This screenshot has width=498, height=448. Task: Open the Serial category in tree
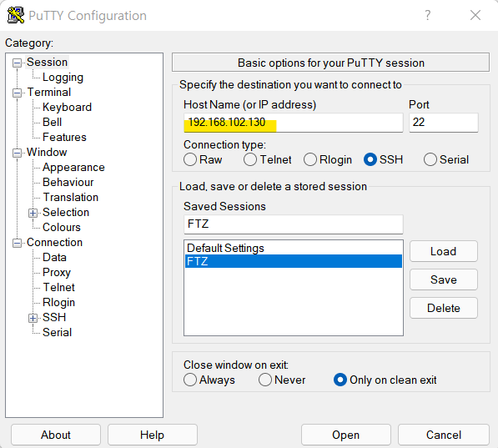click(58, 332)
